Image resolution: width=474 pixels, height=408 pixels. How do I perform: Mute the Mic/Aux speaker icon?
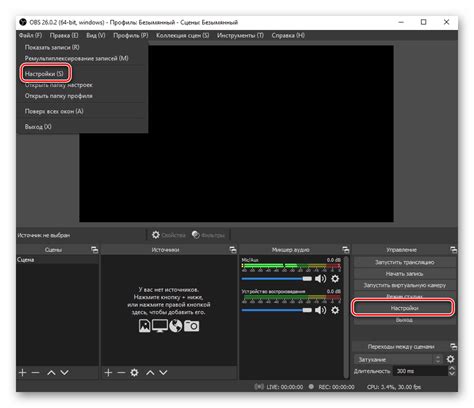320,278
